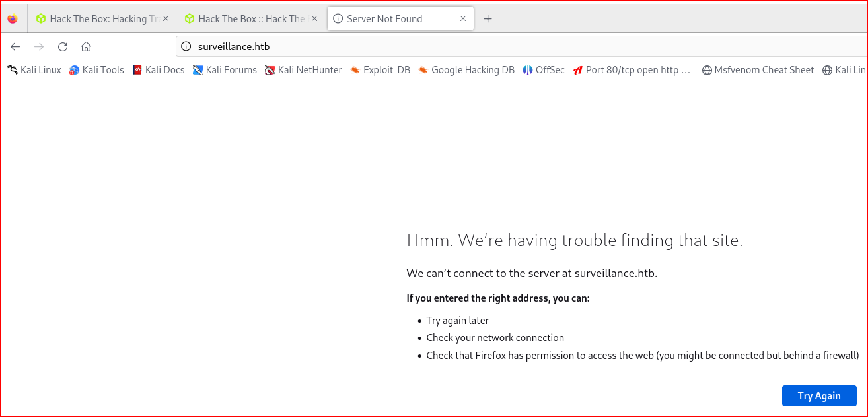The width and height of the screenshot is (868, 417).
Task: Click the Firefox logo icon
Action: (x=13, y=19)
